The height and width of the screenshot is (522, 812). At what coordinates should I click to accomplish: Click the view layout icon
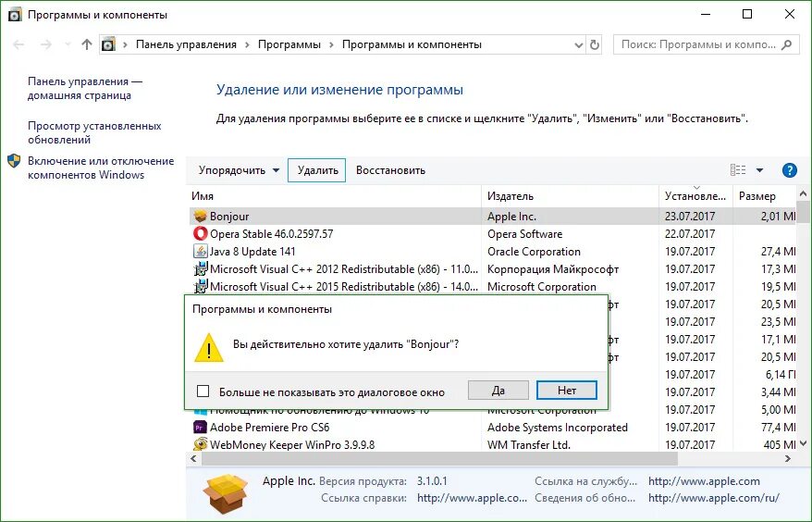pos(738,170)
